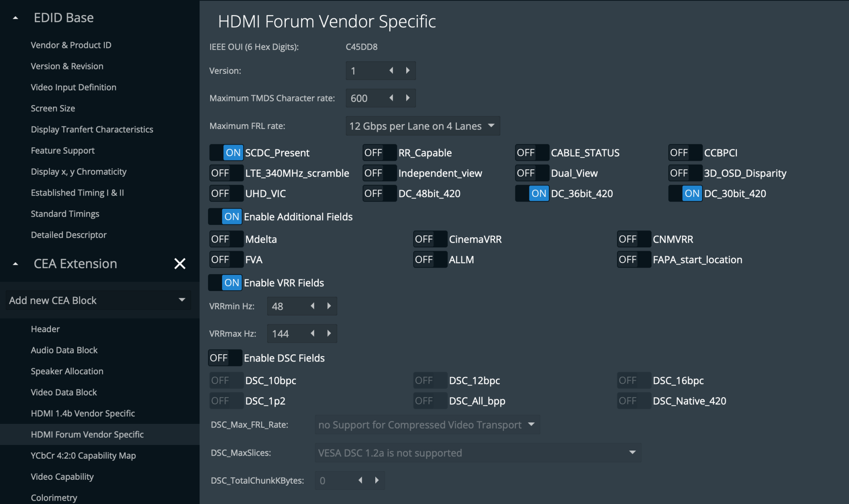The height and width of the screenshot is (504, 849).
Task: Increase Maximum TMDS Character rate arrow
Action: [x=408, y=98]
